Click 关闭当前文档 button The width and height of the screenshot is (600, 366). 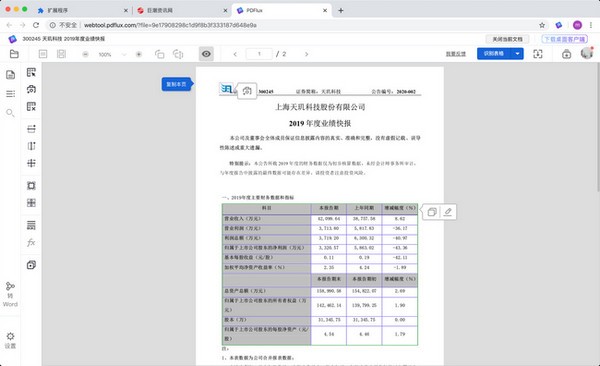(x=507, y=39)
